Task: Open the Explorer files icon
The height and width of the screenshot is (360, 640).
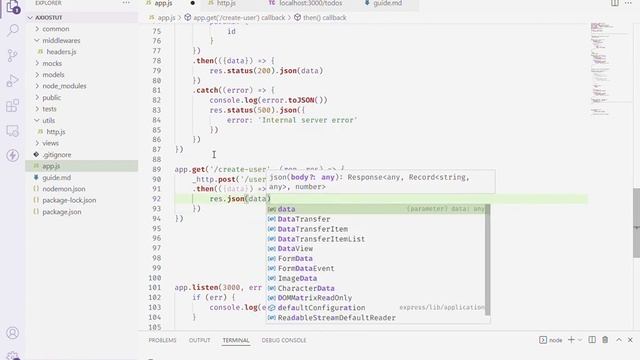Action: (x=13, y=7)
